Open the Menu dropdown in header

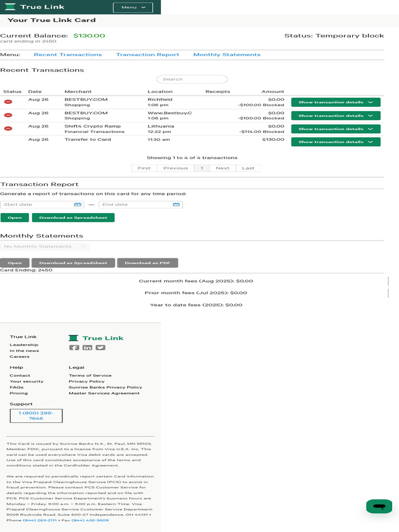[133, 7]
